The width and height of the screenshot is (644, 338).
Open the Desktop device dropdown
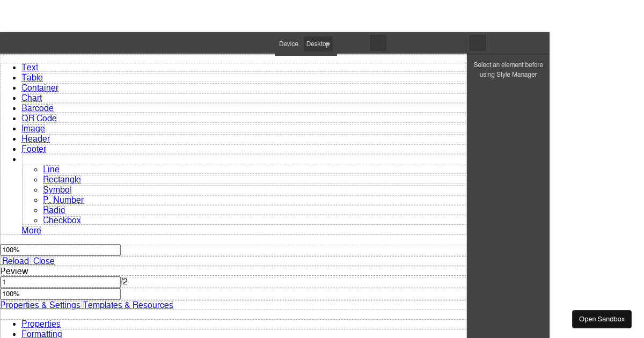click(318, 44)
